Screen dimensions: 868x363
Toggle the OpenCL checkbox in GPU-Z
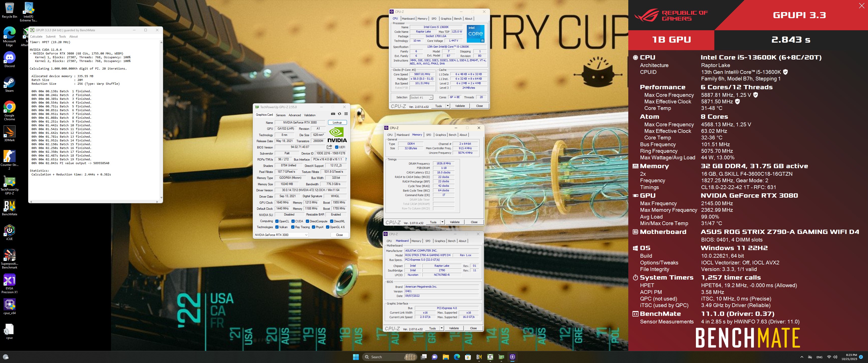click(277, 221)
